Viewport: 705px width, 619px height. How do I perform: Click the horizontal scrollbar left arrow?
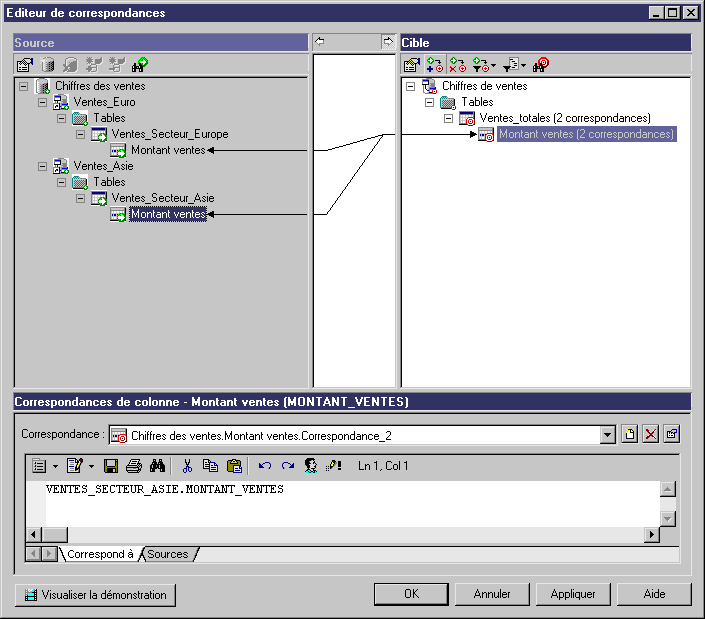pyautogui.click(x=34, y=534)
